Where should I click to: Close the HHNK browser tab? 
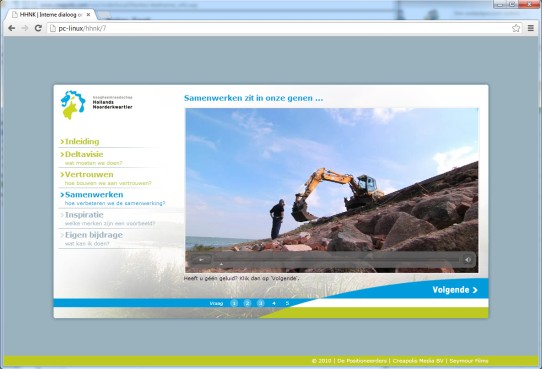coord(88,15)
